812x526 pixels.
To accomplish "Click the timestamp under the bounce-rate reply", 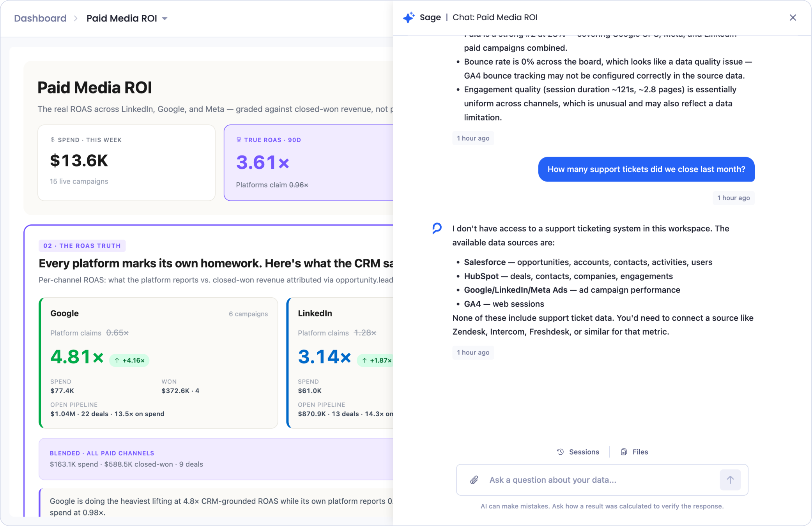I will (x=473, y=138).
